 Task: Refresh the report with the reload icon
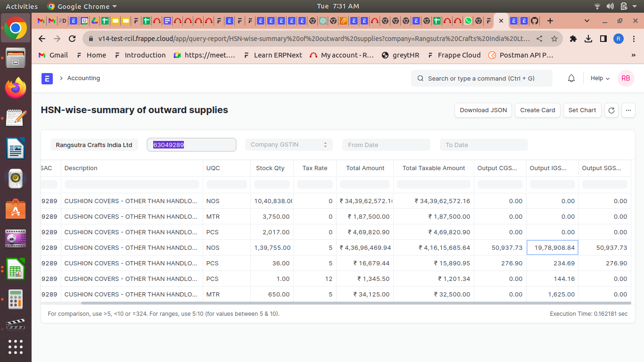click(611, 110)
